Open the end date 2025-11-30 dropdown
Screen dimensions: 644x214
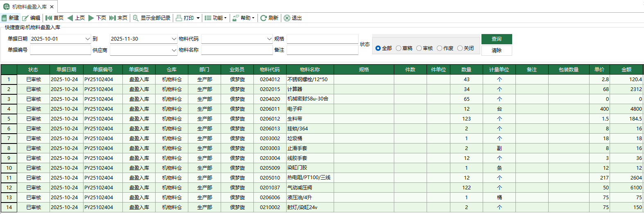[x=174, y=39]
